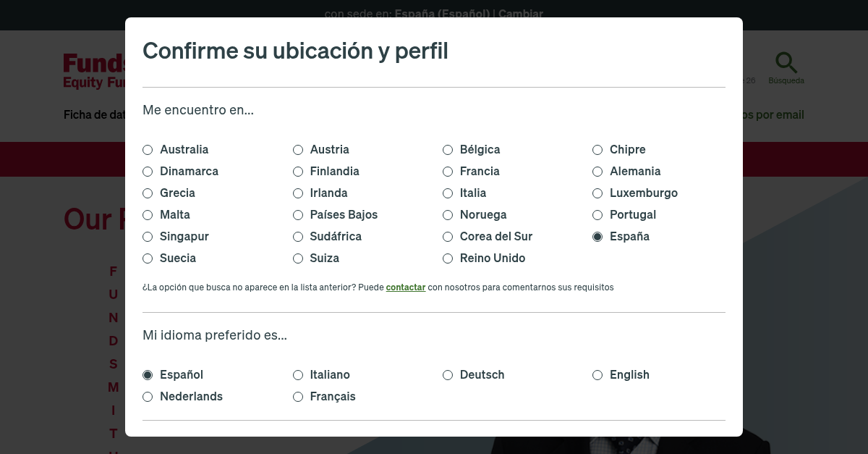
Task: Select the Alemania option
Action: 597,172
